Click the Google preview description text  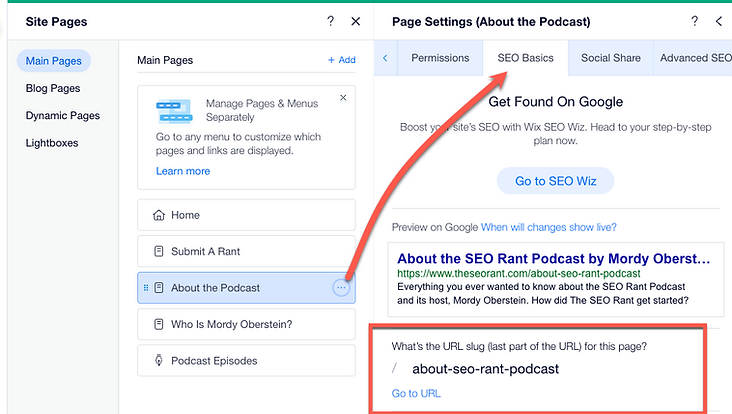543,294
